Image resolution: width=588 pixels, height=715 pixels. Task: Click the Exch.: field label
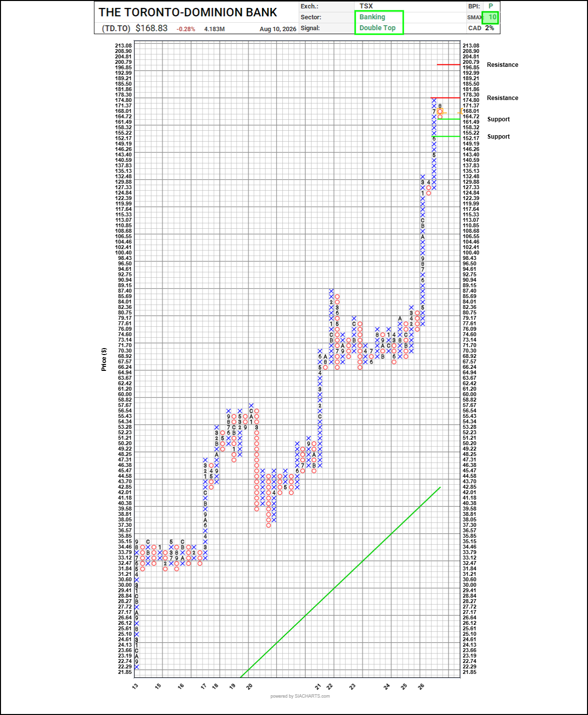[x=310, y=6]
